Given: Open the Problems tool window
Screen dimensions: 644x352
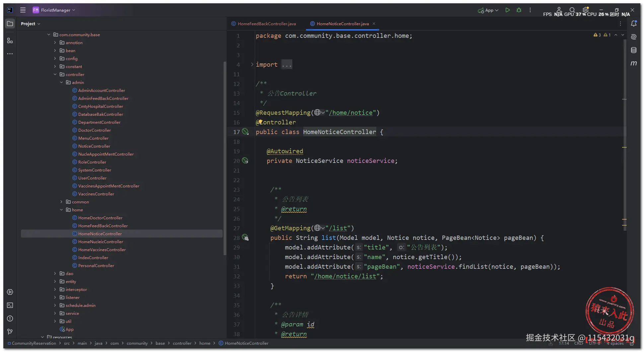Looking at the screenshot, I should [10, 318].
